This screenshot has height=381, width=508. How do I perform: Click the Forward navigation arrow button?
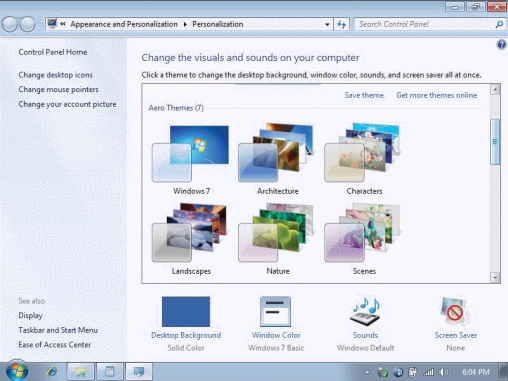27,24
